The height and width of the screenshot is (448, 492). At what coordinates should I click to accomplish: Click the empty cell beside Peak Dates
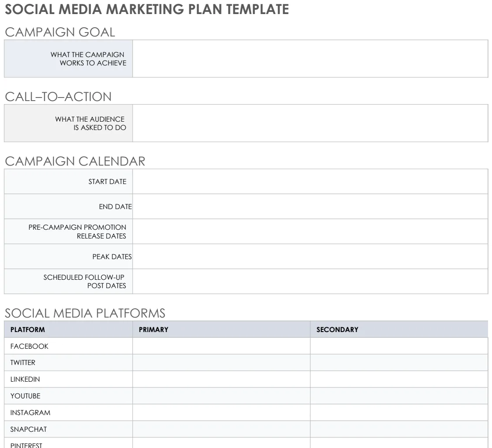tap(310, 257)
